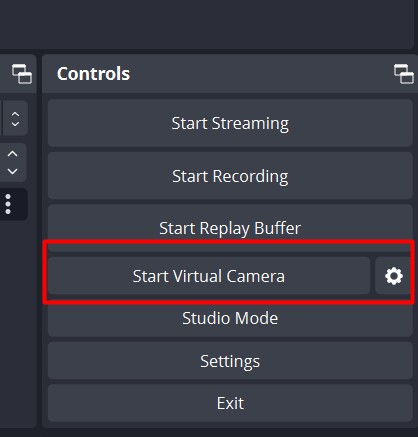Click the larger down chevron in the left panel
Viewport: 418px width, 437px height.
tap(13, 171)
